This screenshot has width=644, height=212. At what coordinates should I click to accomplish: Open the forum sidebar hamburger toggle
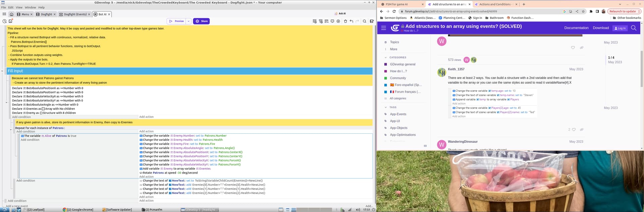[x=383, y=28]
